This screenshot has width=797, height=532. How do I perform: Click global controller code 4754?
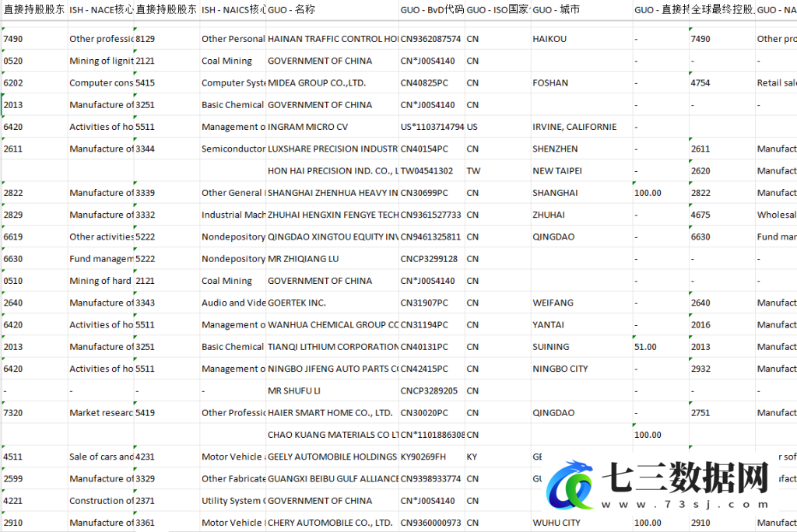(722, 82)
